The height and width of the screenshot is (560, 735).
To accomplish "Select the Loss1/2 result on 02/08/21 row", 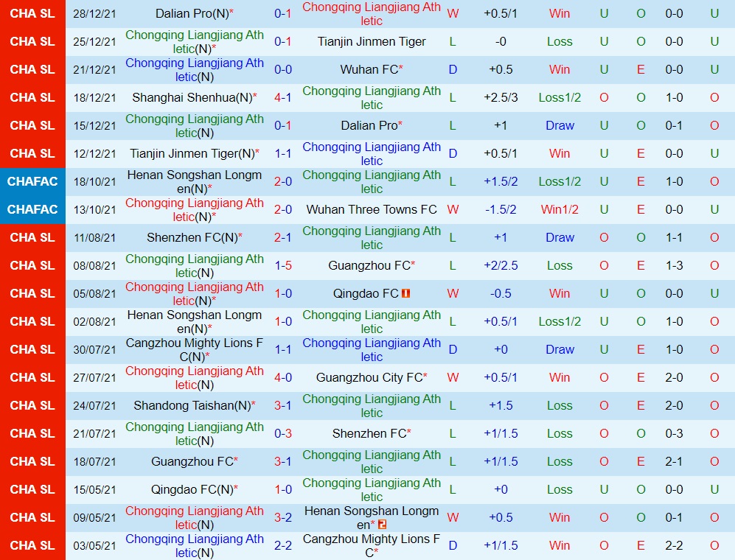I will [559, 321].
